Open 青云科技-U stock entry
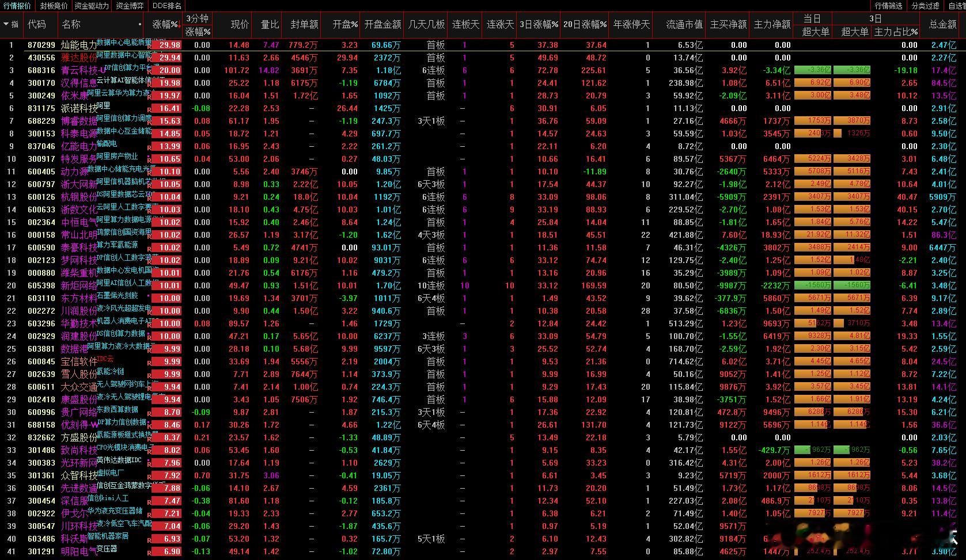 pyautogui.click(x=84, y=70)
